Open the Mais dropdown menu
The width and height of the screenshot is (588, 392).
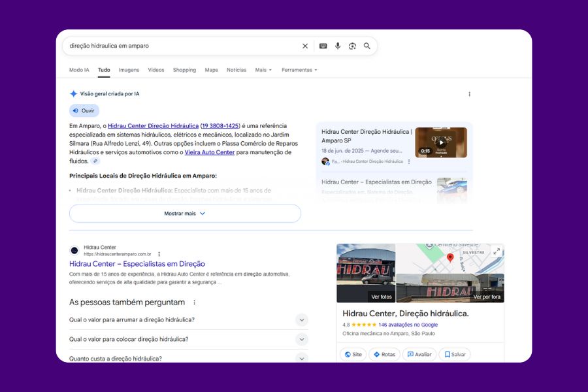point(263,70)
